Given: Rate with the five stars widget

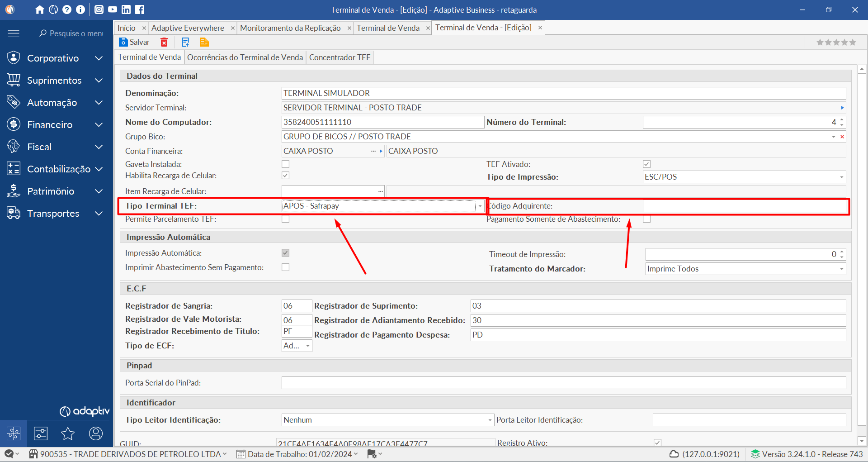Looking at the screenshot, I should click(x=836, y=42).
